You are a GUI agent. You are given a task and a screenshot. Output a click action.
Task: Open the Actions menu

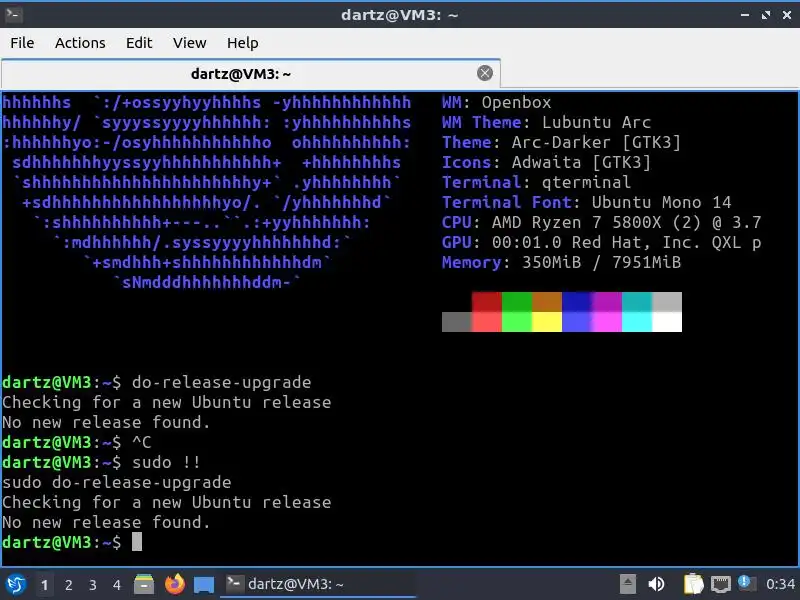pos(80,43)
